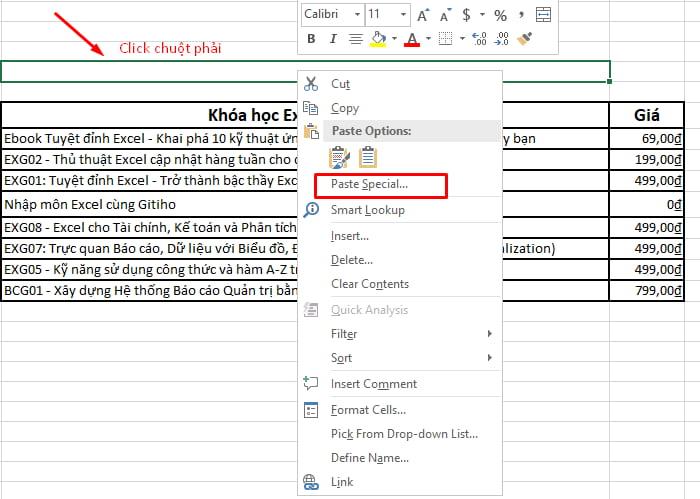This screenshot has height=499, width=700.
Task: Click Decrease Decimal icon
Action: (501, 39)
